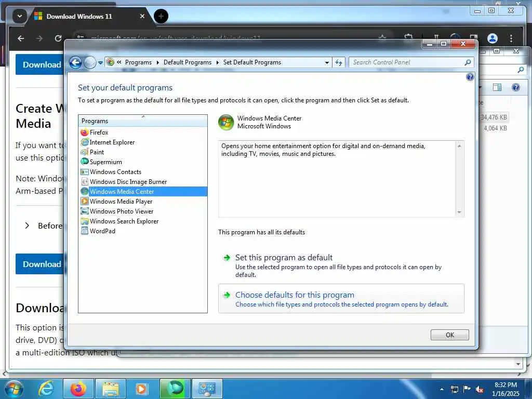Click the muted volume tray icon
Screen dimensions: 532x399
[479, 390]
